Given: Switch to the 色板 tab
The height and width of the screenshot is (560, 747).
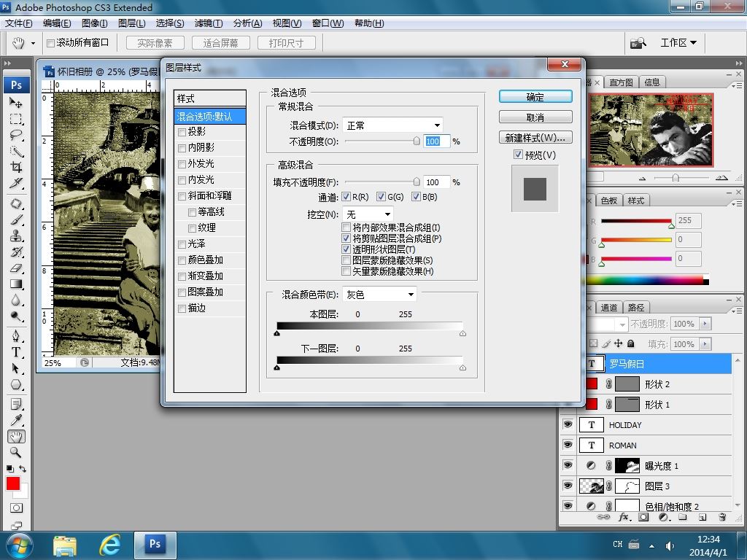Looking at the screenshot, I should 609,201.
